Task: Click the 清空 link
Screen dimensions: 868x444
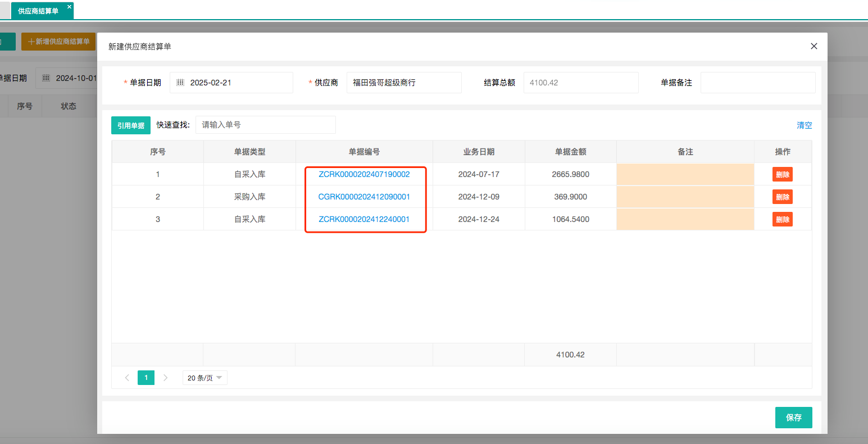Action: pos(804,125)
